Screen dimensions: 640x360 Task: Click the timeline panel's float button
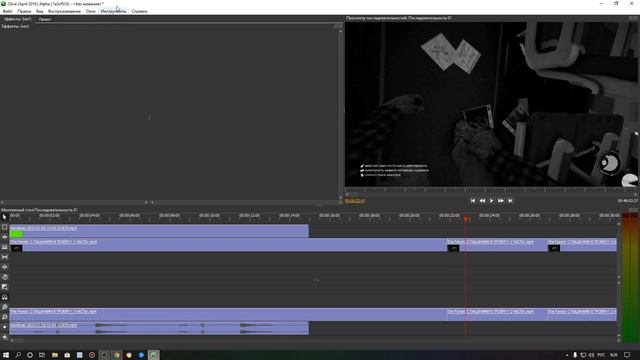[631, 210]
